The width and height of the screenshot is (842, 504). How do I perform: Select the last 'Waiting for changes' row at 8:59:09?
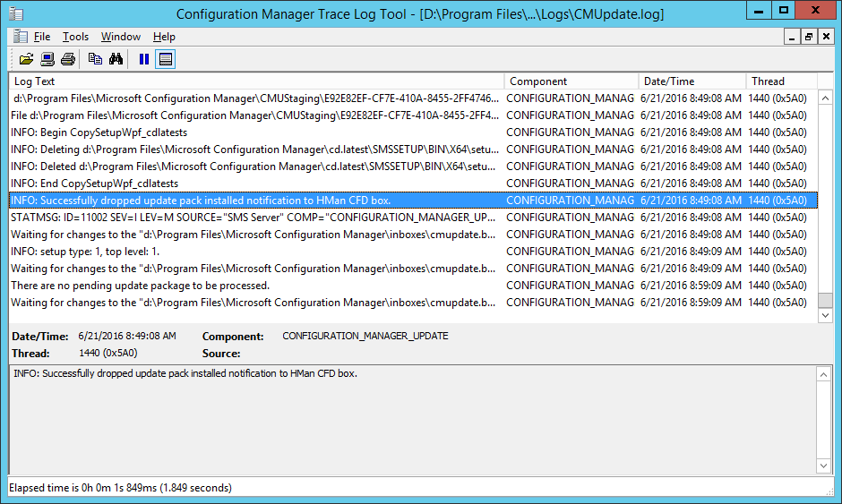click(x=414, y=303)
